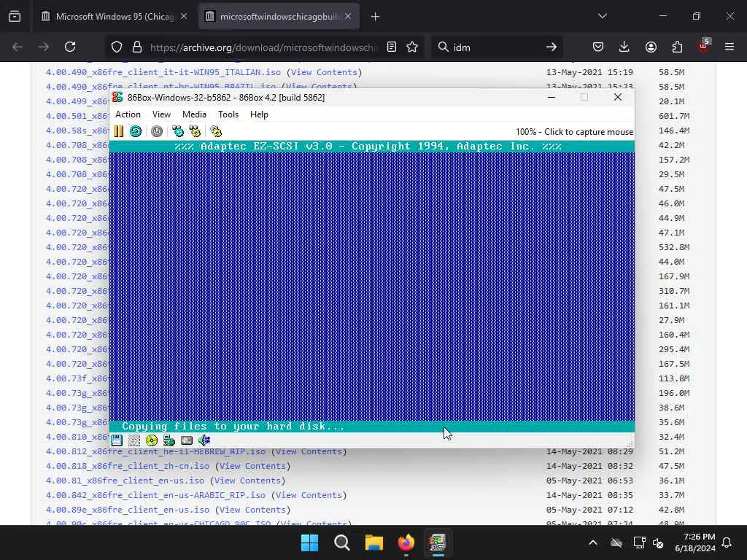The width and height of the screenshot is (747, 560).
Task: Open the Tools menu in 86Box
Action: 228,114
